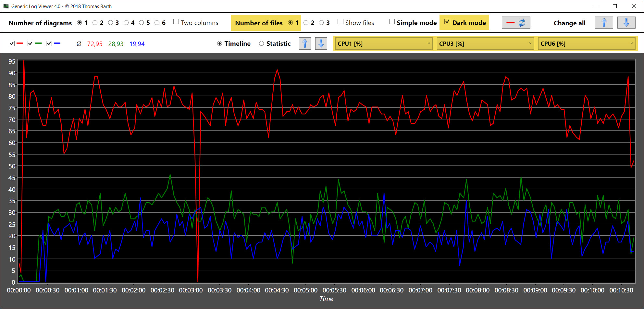Image resolution: width=644 pixels, height=309 pixels.
Task: Click the Change all down arrow button
Action: [x=626, y=23]
